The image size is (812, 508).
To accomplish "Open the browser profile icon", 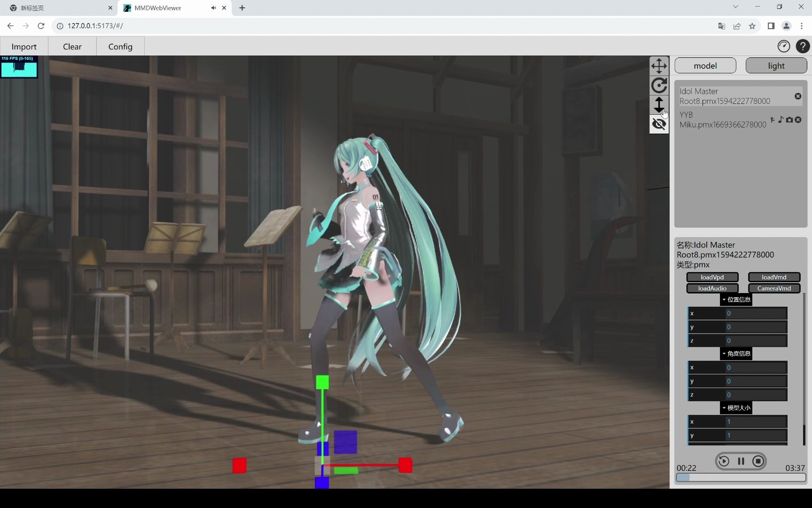I will click(x=786, y=26).
